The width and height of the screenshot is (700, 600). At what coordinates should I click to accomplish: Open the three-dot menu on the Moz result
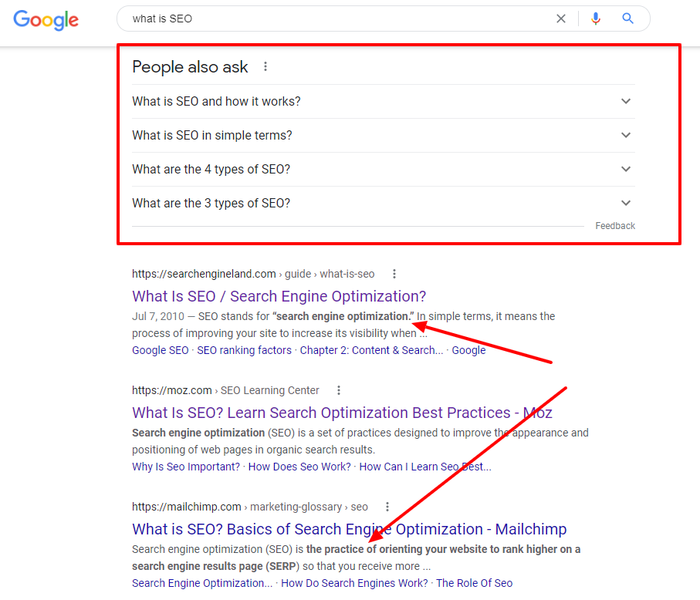pyautogui.click(x=339, y=390)
